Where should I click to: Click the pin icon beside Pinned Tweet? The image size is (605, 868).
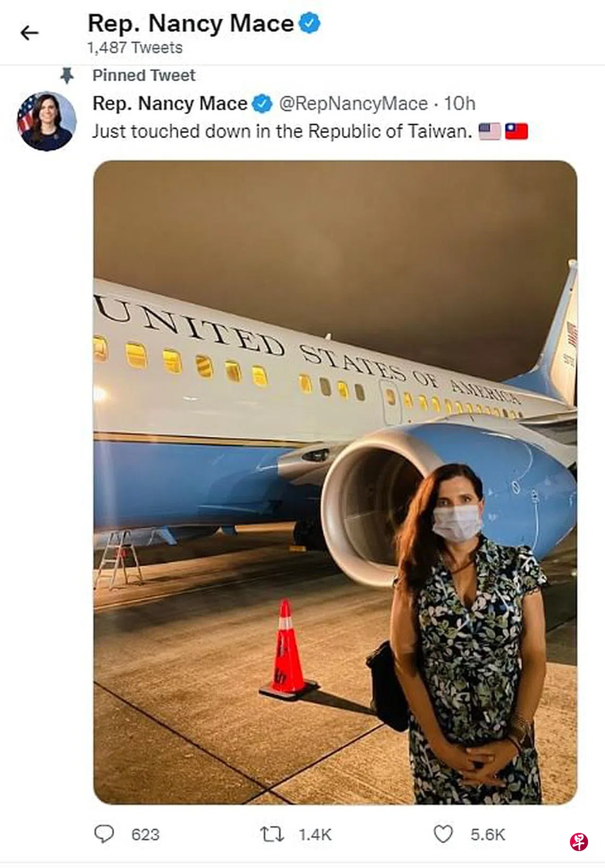tap(67, 75)
